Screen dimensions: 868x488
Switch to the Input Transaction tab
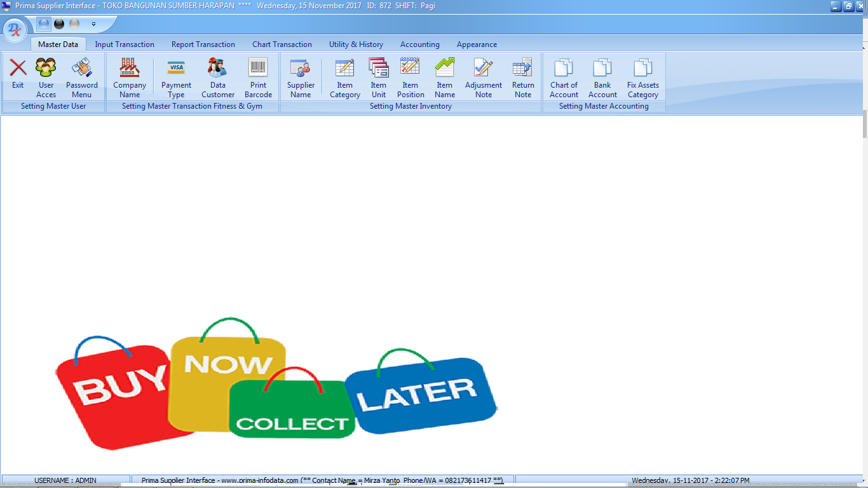pos(125,44)
